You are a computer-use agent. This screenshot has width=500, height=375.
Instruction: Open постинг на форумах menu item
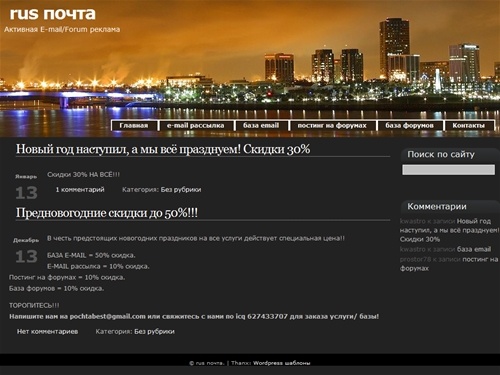(x=332, y=126)
